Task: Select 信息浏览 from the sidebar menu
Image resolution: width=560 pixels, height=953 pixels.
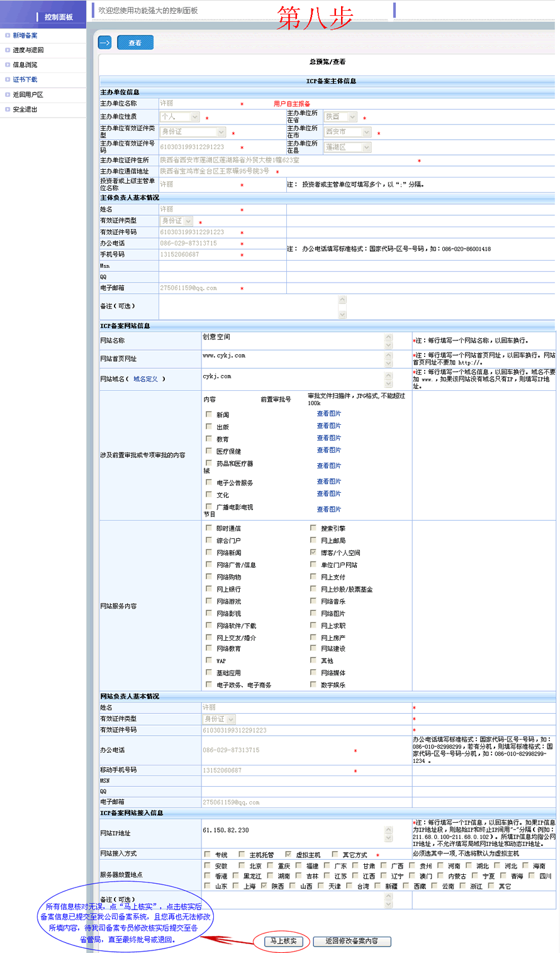Action: [25, 65]
